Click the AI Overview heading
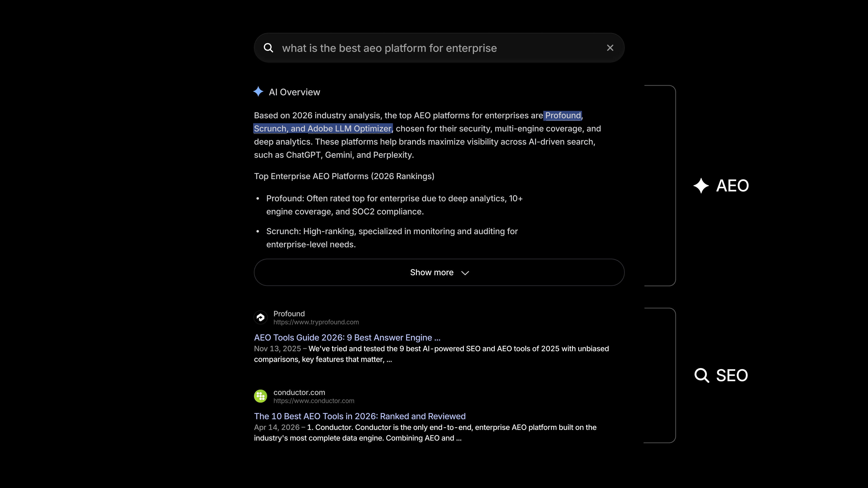Viewport: 868px width, 488px height. 294,92
